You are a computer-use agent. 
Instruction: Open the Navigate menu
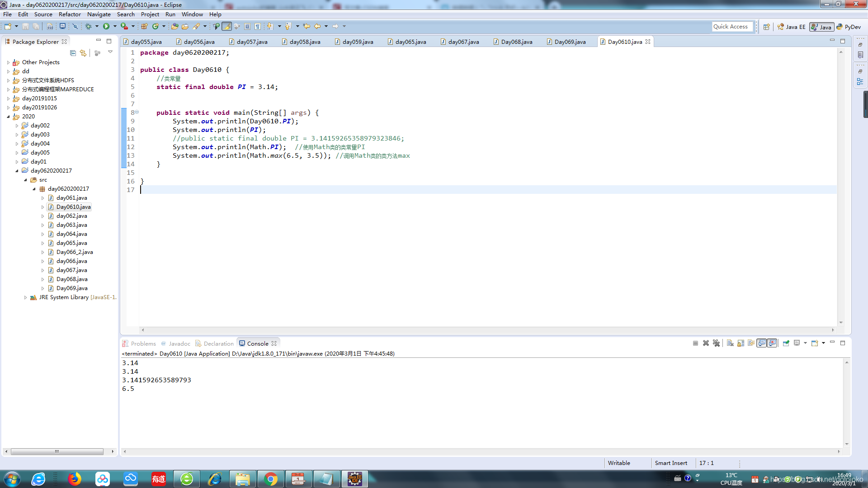[x=99, y=14]
